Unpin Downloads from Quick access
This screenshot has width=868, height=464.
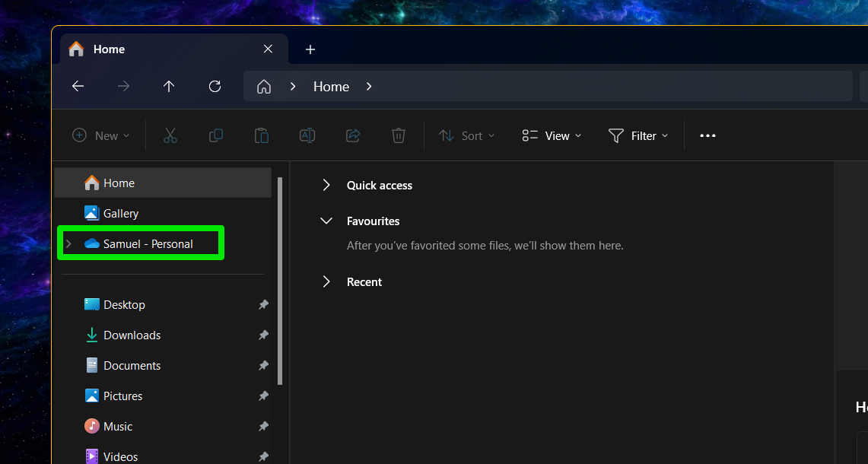(x=263, y=335)
